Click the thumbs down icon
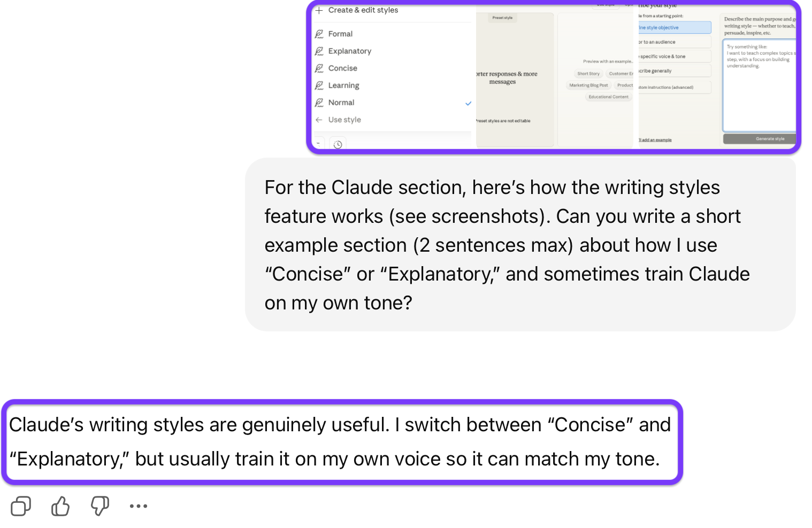The image size is (812, 528). click(100, 506)
